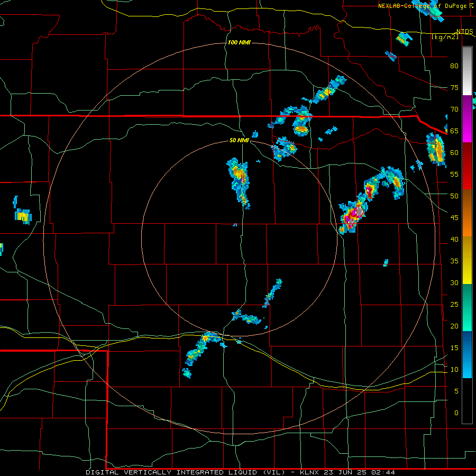This screenshot has width=476, height=476.
Task: Click the 80 value on the VIL color scale
Action: pos(454,66)
